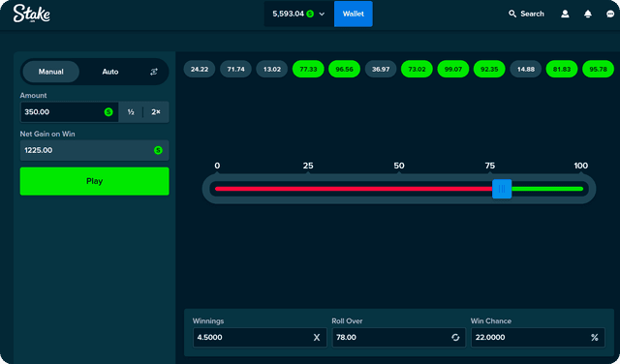Viewport: 620px width, 364px height.
Task: Toggle Roll Over/Under with refresh icon
Action: coord(455,338)
